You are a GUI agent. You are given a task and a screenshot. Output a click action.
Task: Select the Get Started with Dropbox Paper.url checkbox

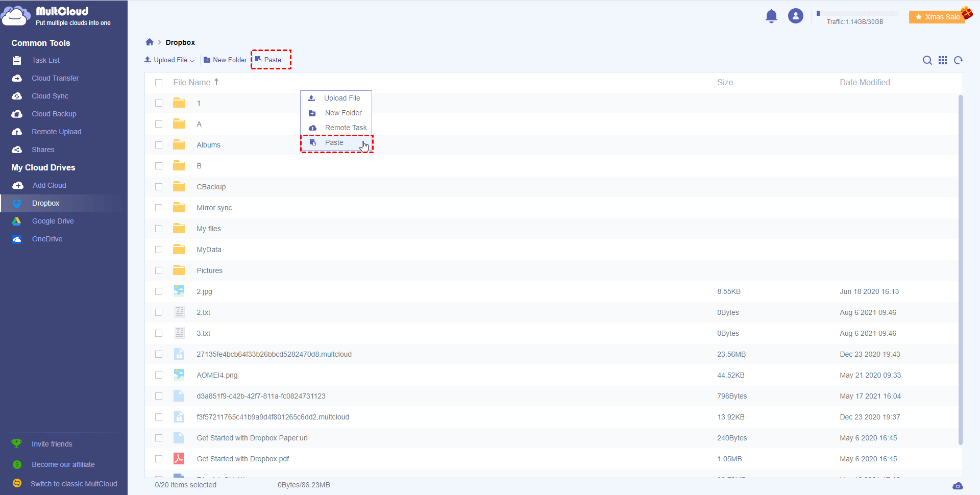[159, 438]
